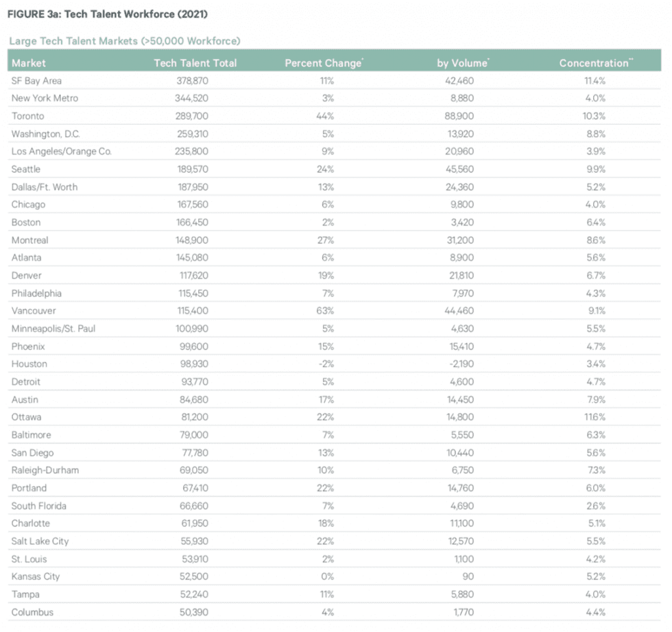This screenshot has height=632, width=672.
Task: Click the by Volume column header
Action: (x=463, y=63)
